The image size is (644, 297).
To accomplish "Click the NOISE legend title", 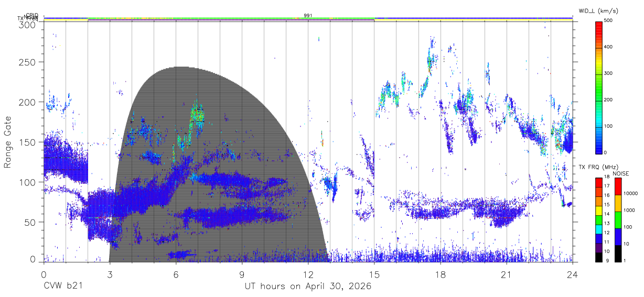I will [x=620, y=173].
